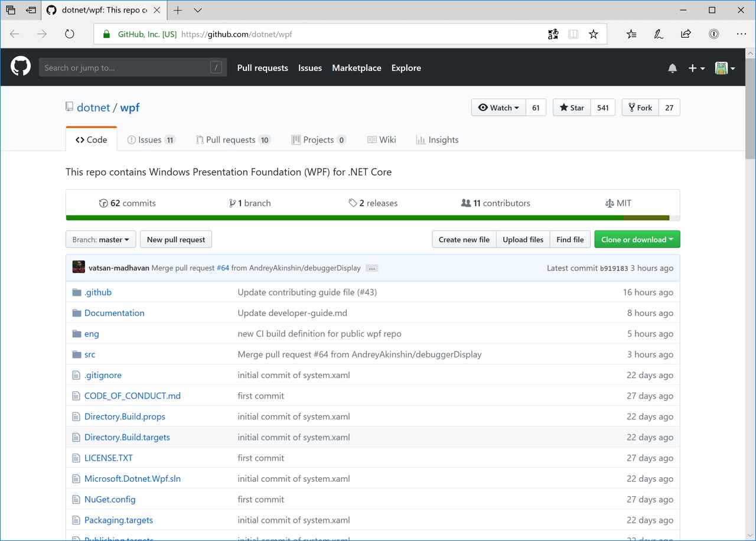
Task: Click the New pull request button
Action: [175, 239]
